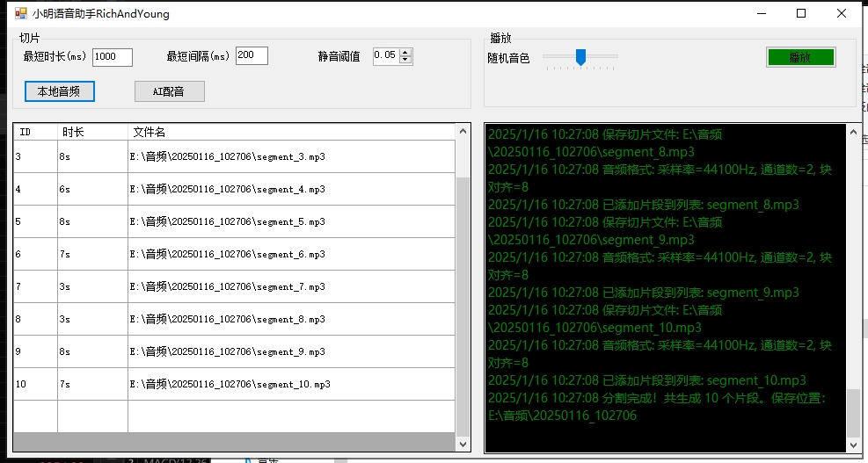Click file list scroll down arrow
868x463 pixels.
pyautogui.click(x=463, y=445)
